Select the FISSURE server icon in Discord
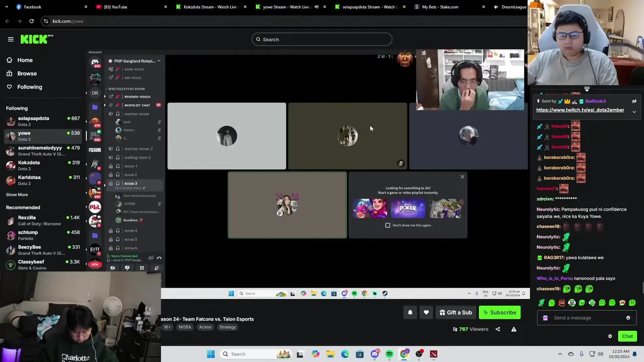 click(x=95, y=150)
